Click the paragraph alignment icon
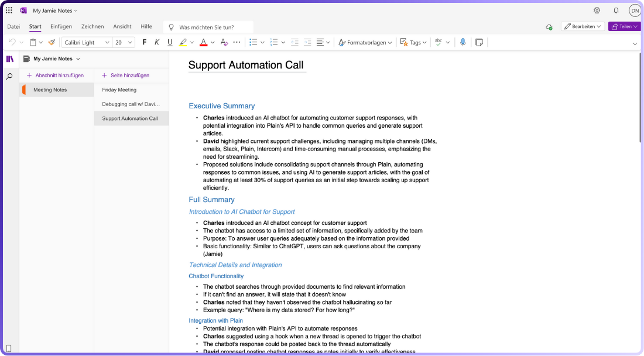Screen dimensions: 644x356 tap(320, 42)
